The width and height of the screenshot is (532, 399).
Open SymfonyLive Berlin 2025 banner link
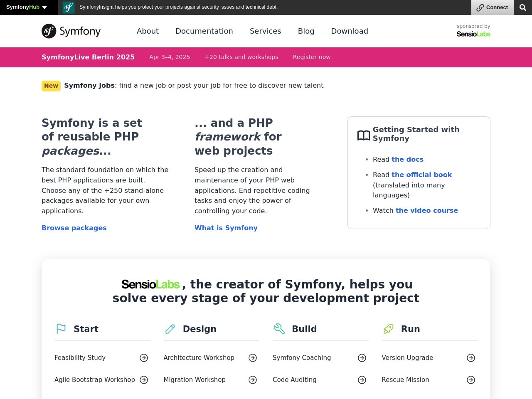click(x=88, y=57)
